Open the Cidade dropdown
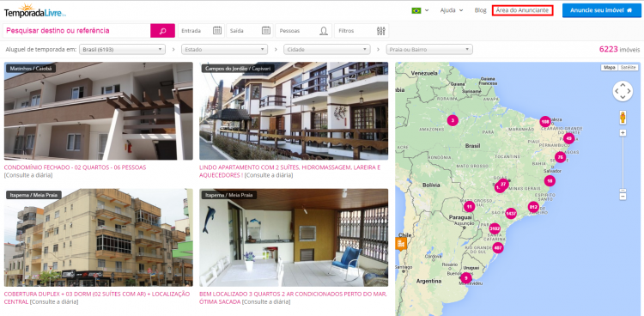644x316 pixels. (x=327, y=49)
